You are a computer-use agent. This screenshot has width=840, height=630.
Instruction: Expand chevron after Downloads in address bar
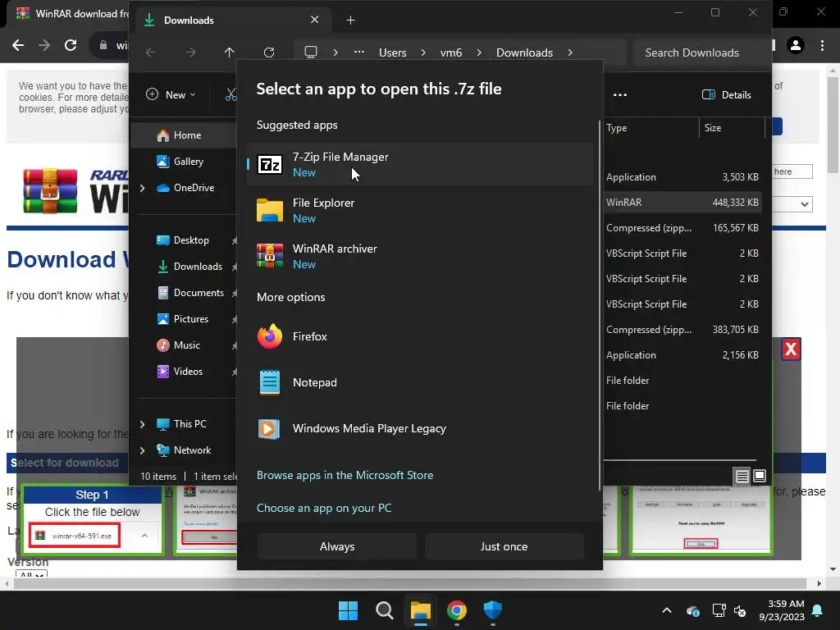[570, 52]
